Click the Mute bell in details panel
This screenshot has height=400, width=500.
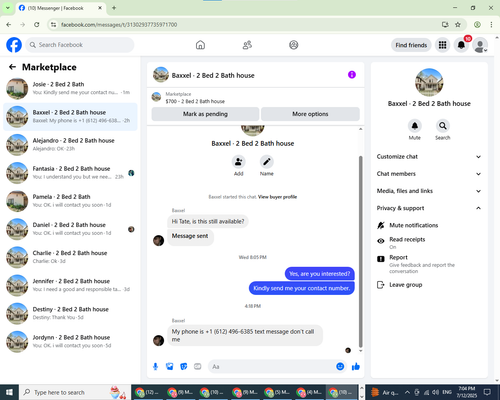pos(415,126)
